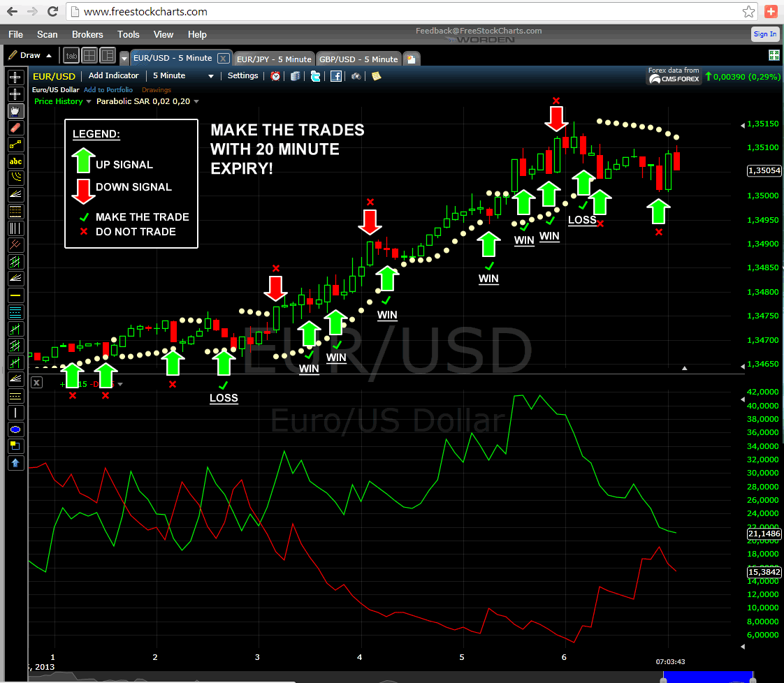
Task: Click the right handle of time range slider
Action: tap(753, 680)
